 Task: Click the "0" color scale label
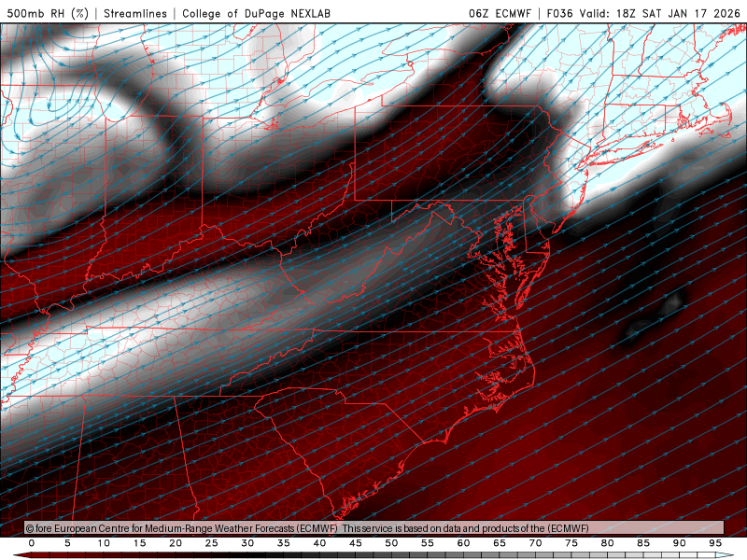click(32, 543)
